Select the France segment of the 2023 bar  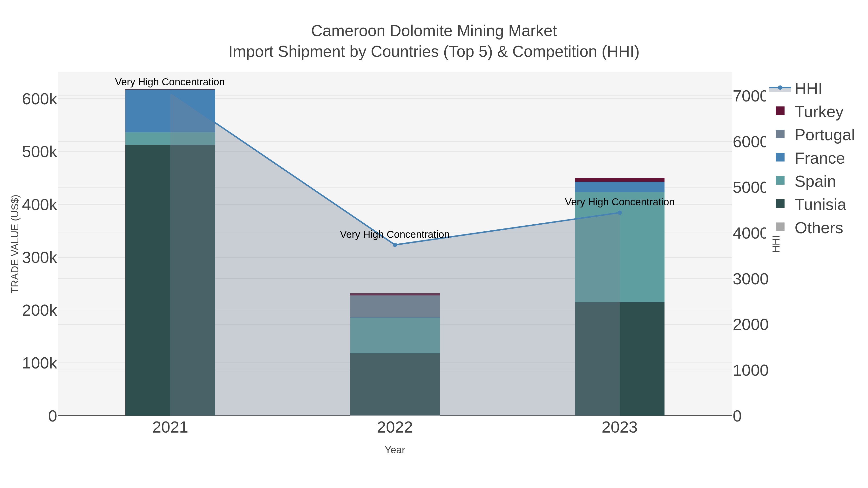coord(619,187)
